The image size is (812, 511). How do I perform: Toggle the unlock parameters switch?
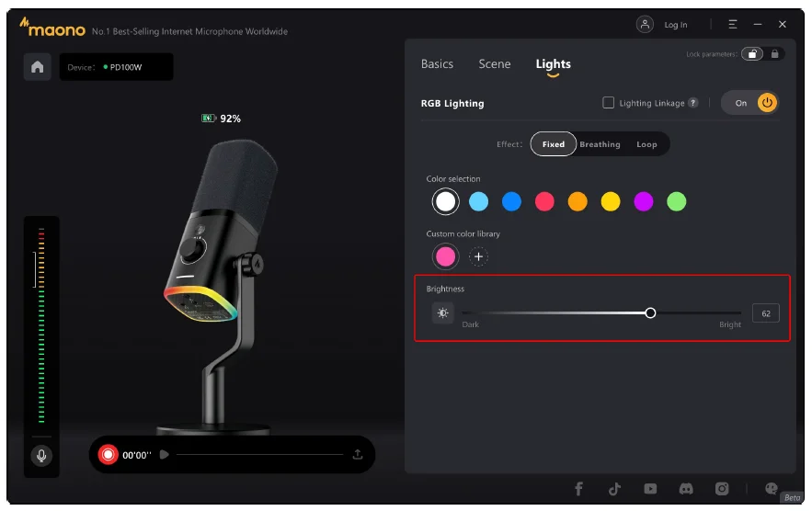coord(752,54)
